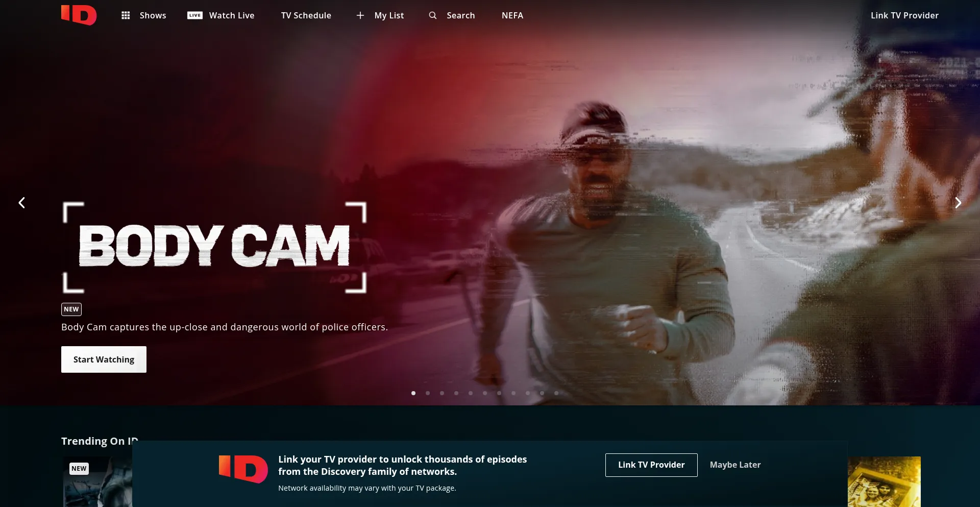Open NEFA menu item
This screenshot has height=507, width=980.
pos(512,15)
